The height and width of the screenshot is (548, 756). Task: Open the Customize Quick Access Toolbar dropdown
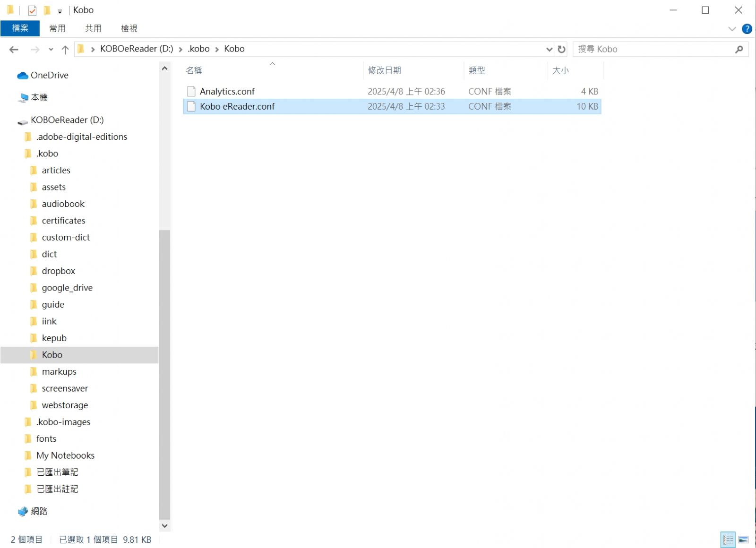tap(60, 11)
